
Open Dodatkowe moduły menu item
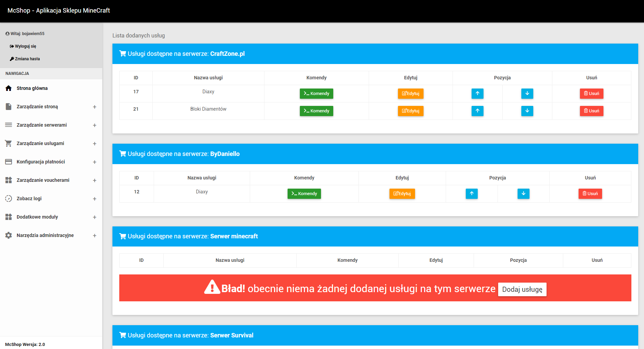pos(37,217)
